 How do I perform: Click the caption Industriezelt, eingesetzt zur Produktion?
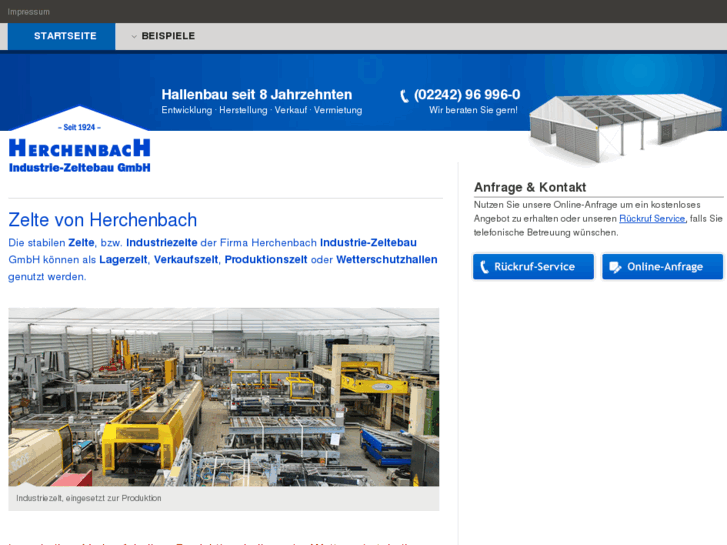[x=89, y=498]
